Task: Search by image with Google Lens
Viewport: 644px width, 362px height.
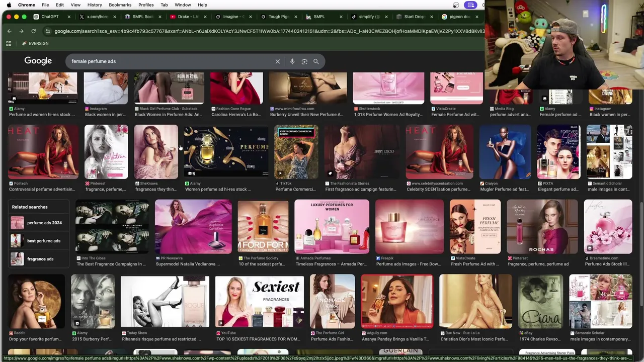Action: click(x=304, y=61)
